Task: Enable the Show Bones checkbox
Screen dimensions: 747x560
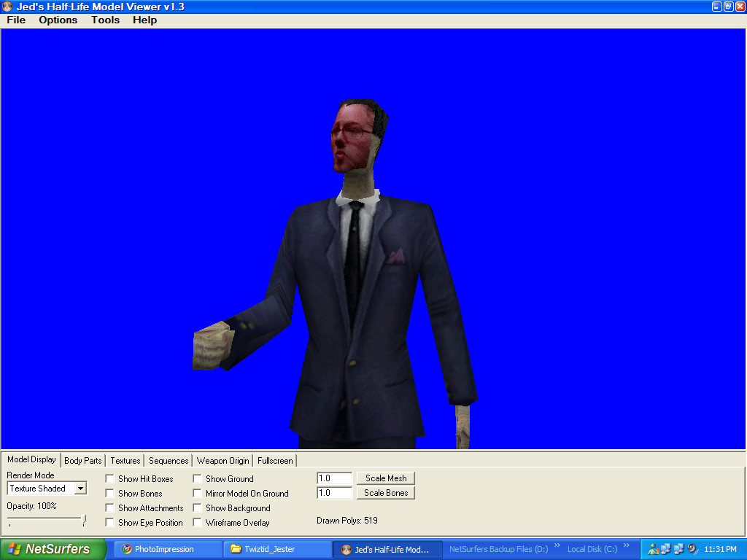Action: click(109, 494)
